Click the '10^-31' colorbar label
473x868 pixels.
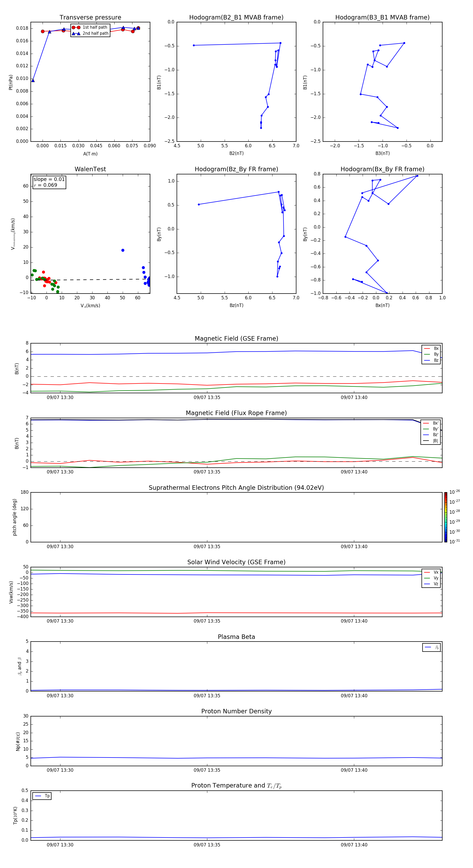(x=455, y=542)
